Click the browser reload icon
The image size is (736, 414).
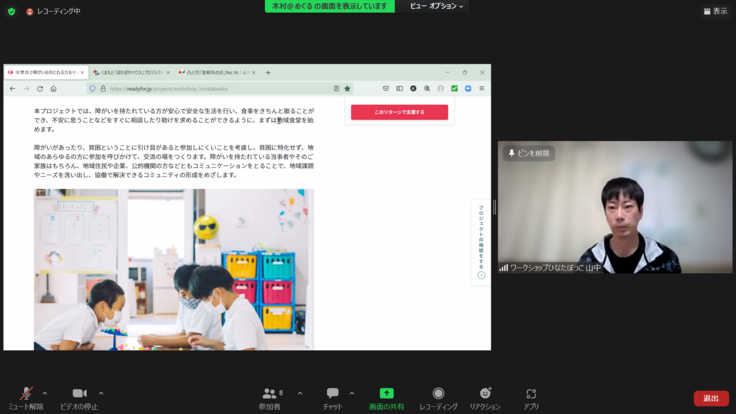click(40, 88)
